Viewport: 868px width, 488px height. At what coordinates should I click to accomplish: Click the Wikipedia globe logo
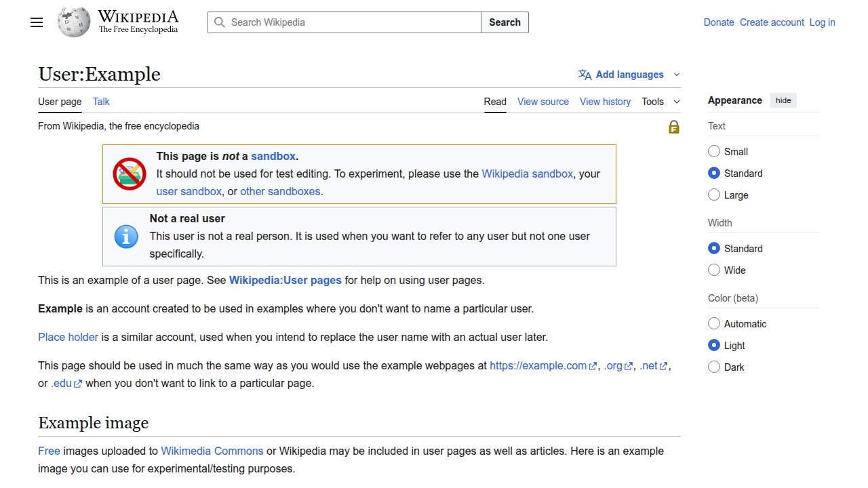73,22
